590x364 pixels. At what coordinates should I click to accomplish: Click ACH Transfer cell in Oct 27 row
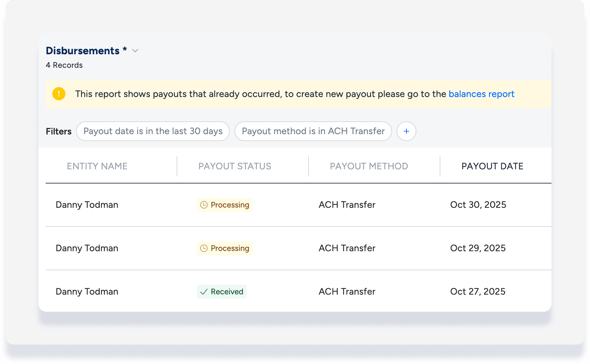coord(347,292)
